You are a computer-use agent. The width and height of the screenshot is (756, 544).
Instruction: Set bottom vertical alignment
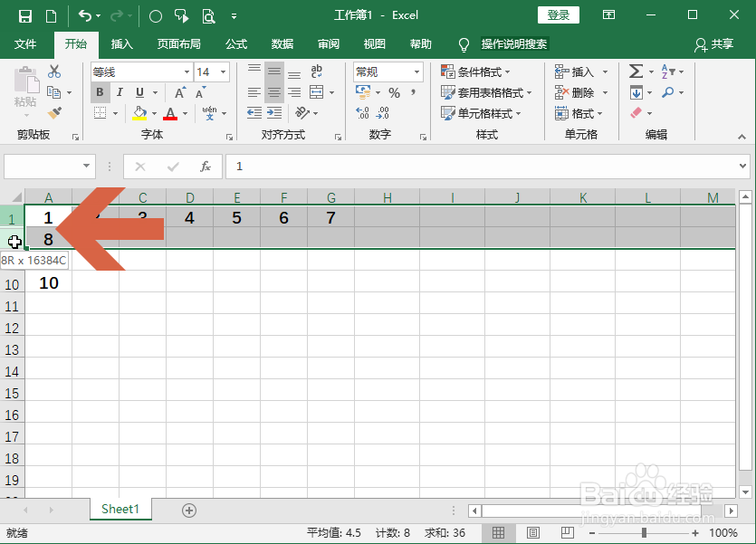(294, 75)
